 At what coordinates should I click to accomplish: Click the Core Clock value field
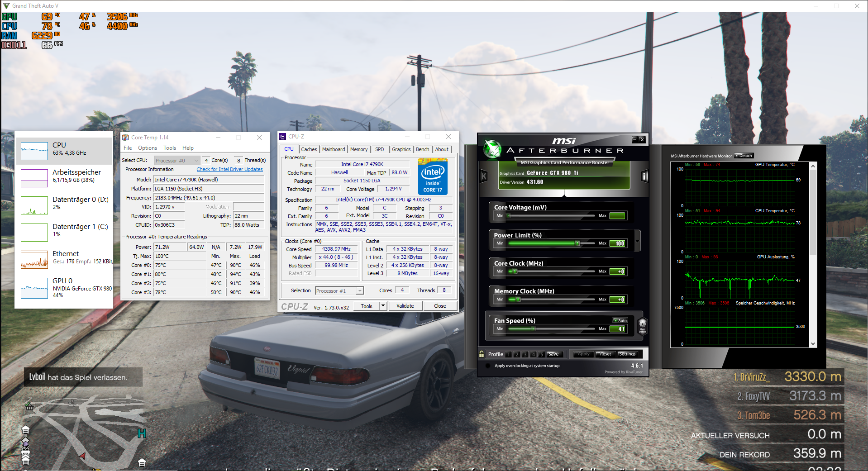tap(617, 271)
